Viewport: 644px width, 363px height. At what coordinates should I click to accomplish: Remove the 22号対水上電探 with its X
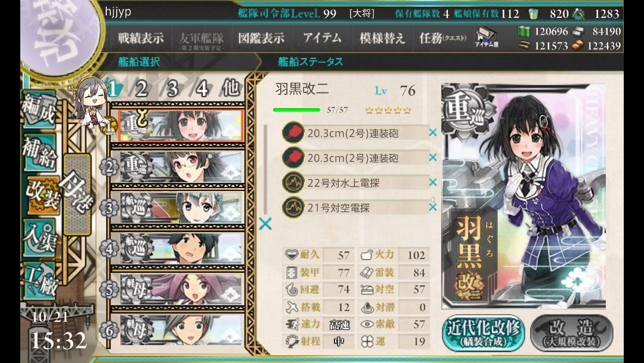coord(432,182)
